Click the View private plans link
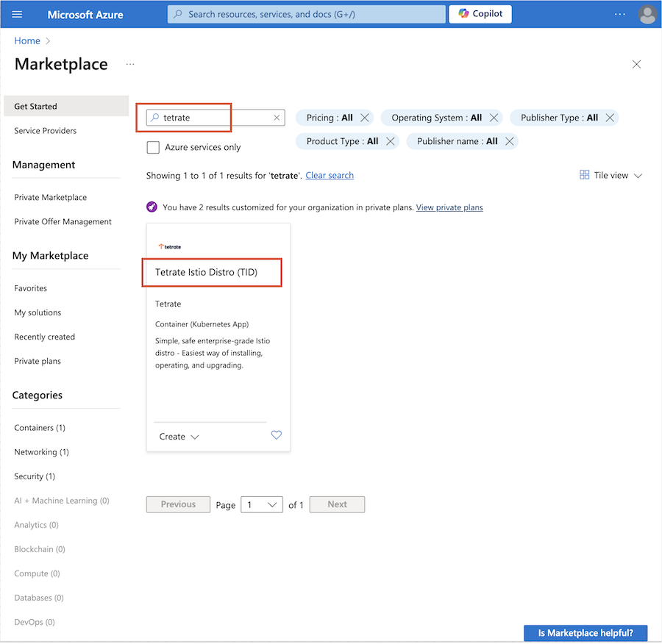 pyautogui.click(x=449, y=207)
